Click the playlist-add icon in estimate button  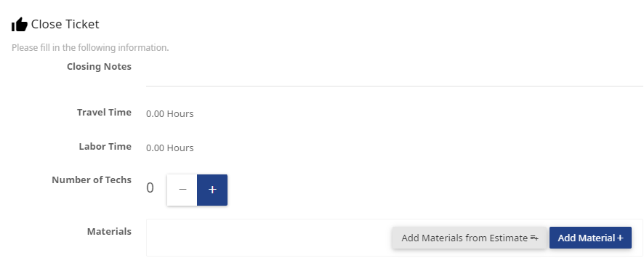534,238
